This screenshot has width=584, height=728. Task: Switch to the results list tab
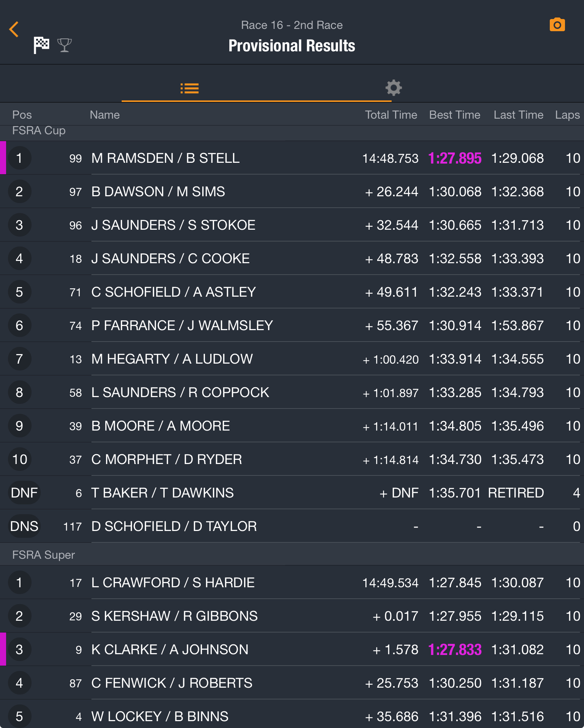click(x=189, y=89)
